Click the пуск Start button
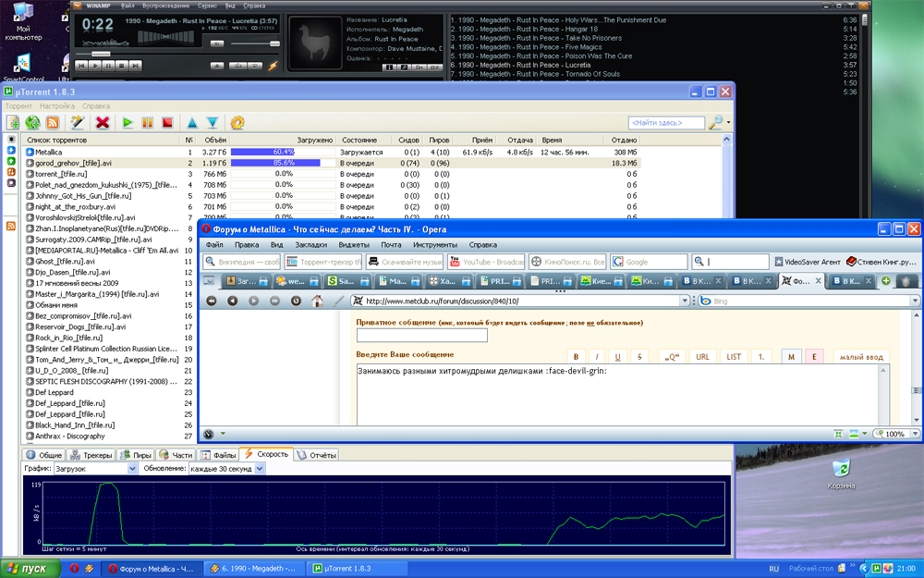Screen dimensions: 924x578 (27, 569)
